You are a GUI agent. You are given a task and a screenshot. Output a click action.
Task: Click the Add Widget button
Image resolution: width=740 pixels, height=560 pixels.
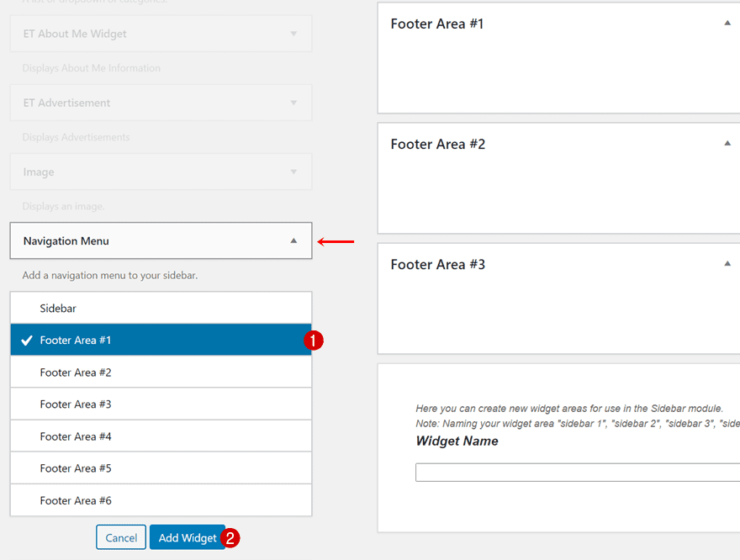click(x=188, y=537)
